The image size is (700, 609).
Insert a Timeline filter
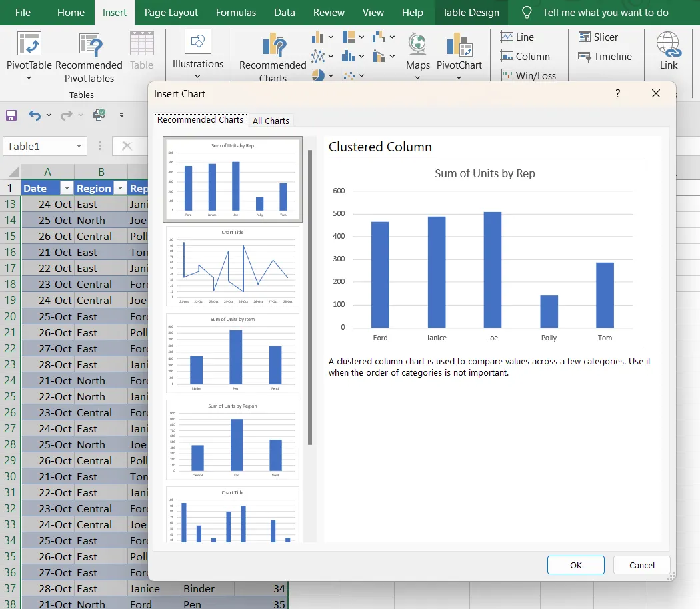[605, 57]
